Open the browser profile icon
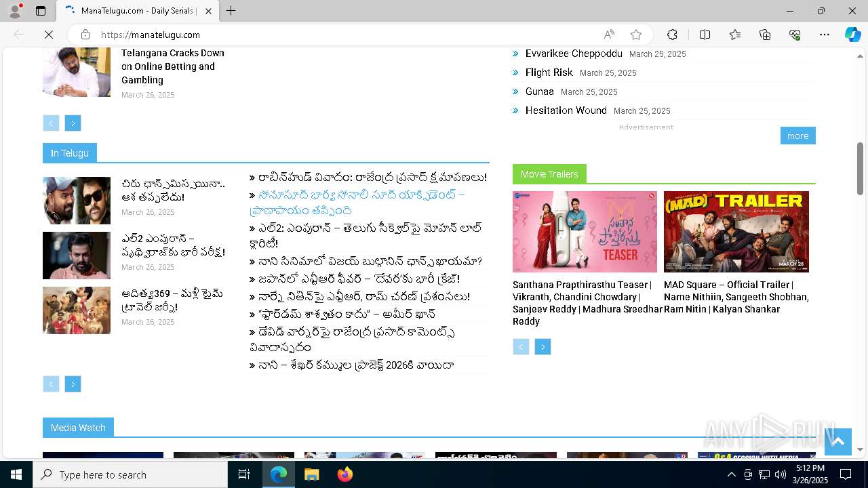 (14, 11)
